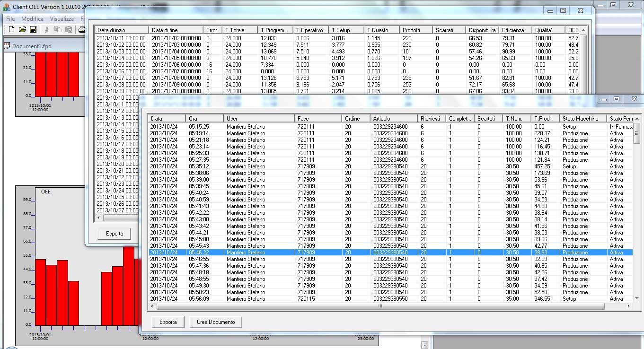Click the Ora column header
This screenshot has width=644, height=349.
[205, 118]
